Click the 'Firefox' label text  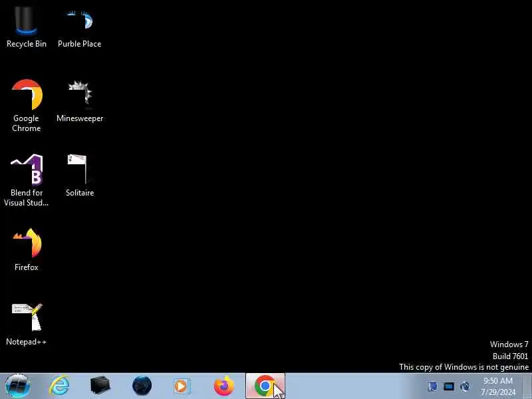[x=26, y=267]
